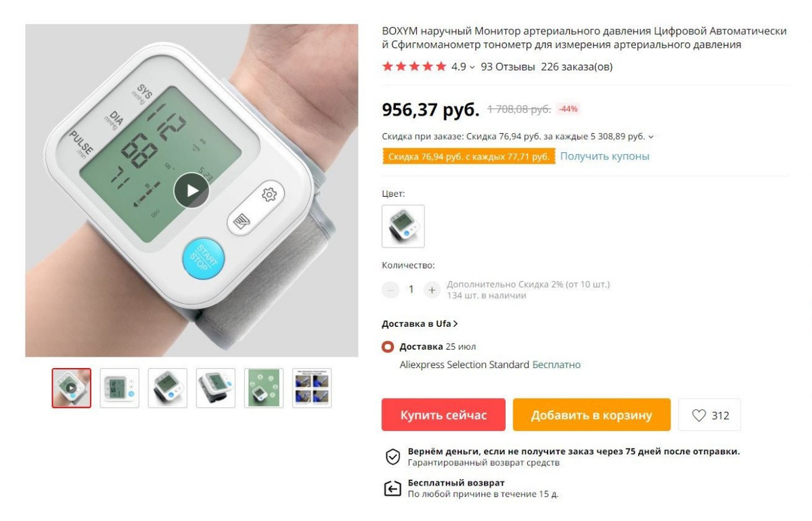This screenshot has width=812, height=521.
Task: Open the green background thumbnail
Action: click(x=264, y=388)
